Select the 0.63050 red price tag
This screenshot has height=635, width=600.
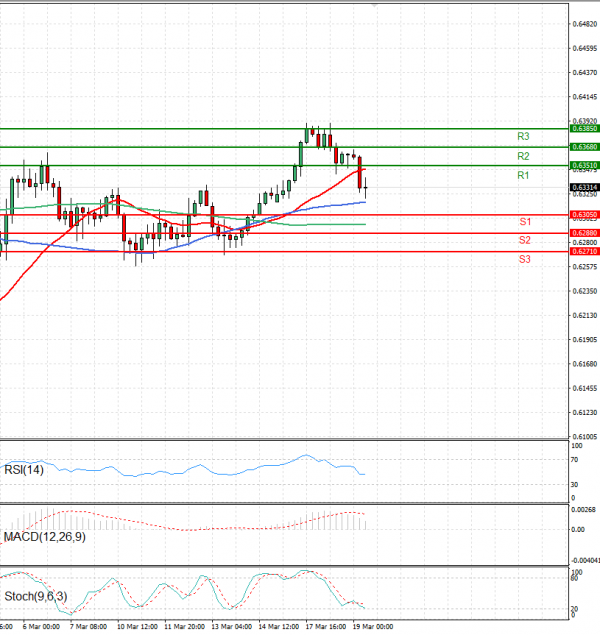coord(585,215)
